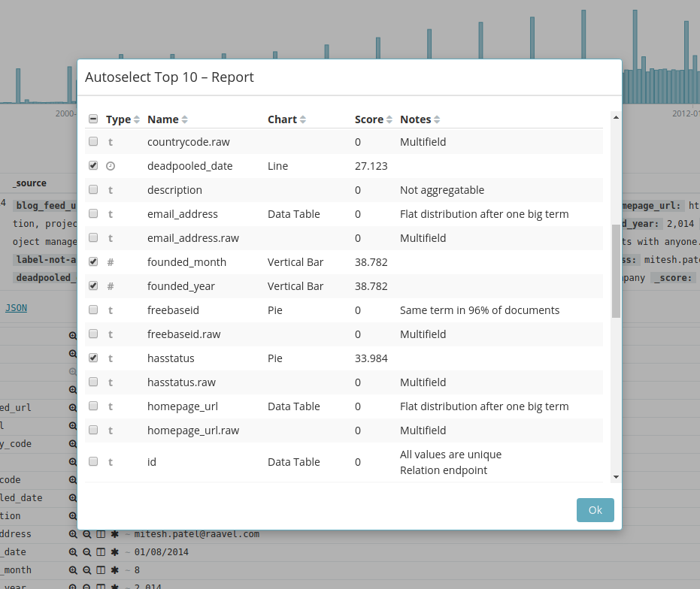Click the zoom-out magnifier on founded_year row
The image size is (700, 589).
click(85, 587)
